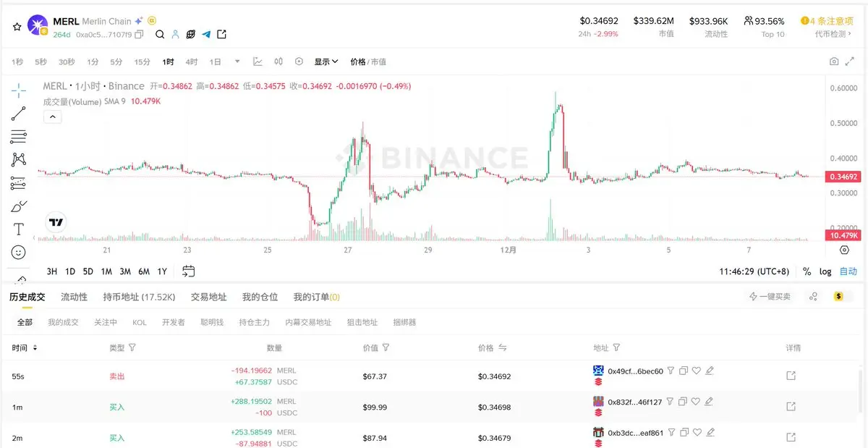Toggle percent scale on chart
Screen dimensions: 868x448
(807, 271)
